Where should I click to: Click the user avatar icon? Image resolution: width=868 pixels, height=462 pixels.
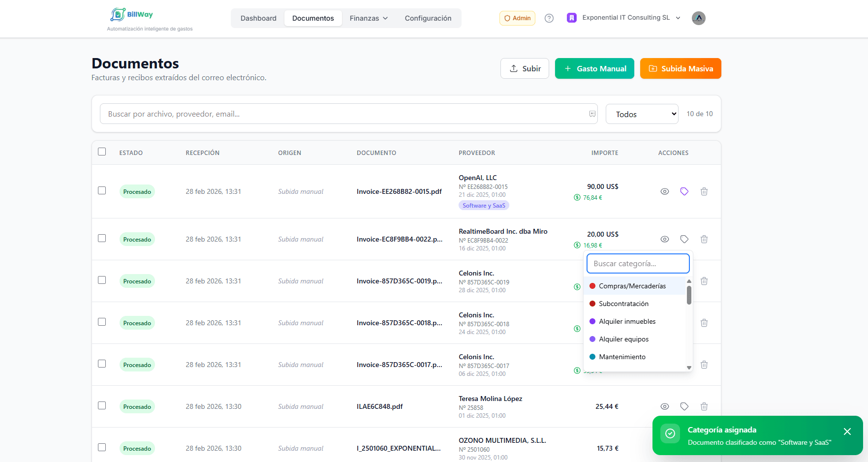point(698,18)
